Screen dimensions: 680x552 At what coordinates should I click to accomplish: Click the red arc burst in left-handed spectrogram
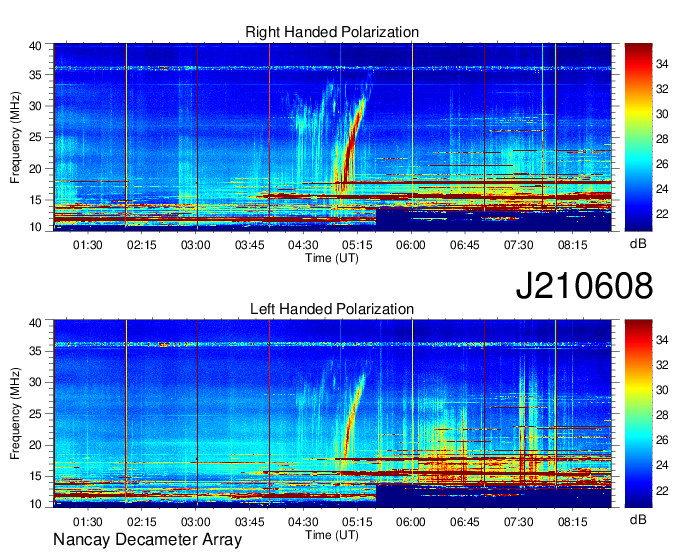point(352,416)
